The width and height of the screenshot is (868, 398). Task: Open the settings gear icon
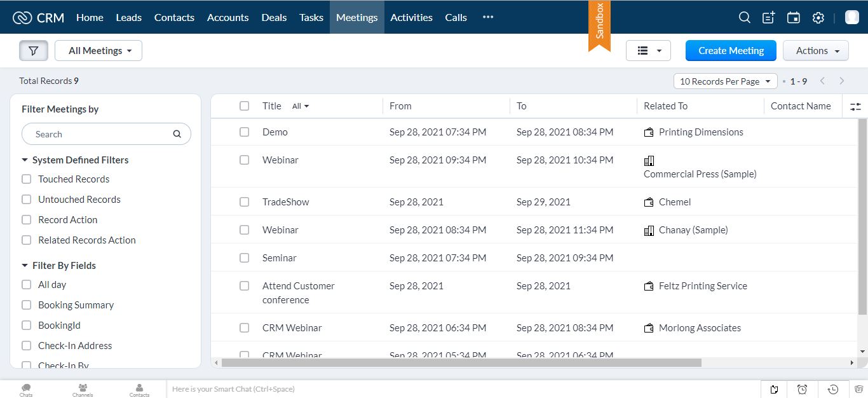pos(818,18)
